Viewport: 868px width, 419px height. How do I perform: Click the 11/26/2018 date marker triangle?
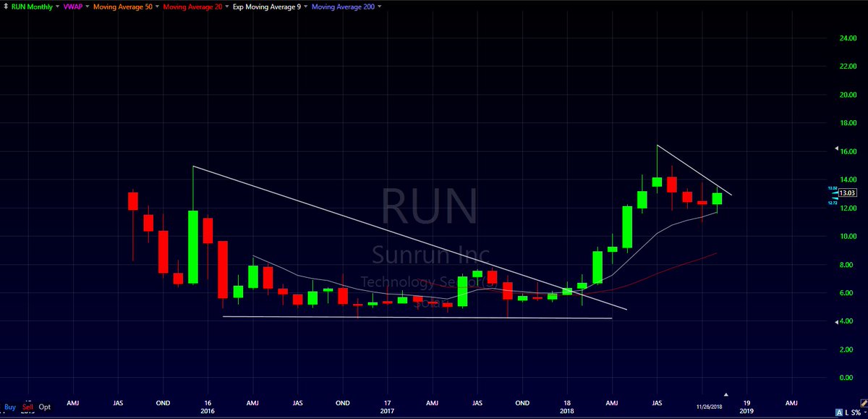[x=726, y=394]
